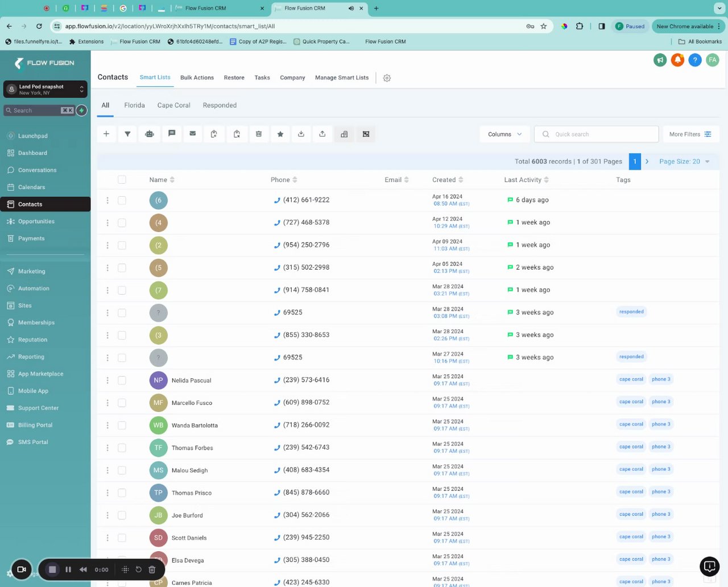Click the camera record button in recorder bar

tap(22, 569)
